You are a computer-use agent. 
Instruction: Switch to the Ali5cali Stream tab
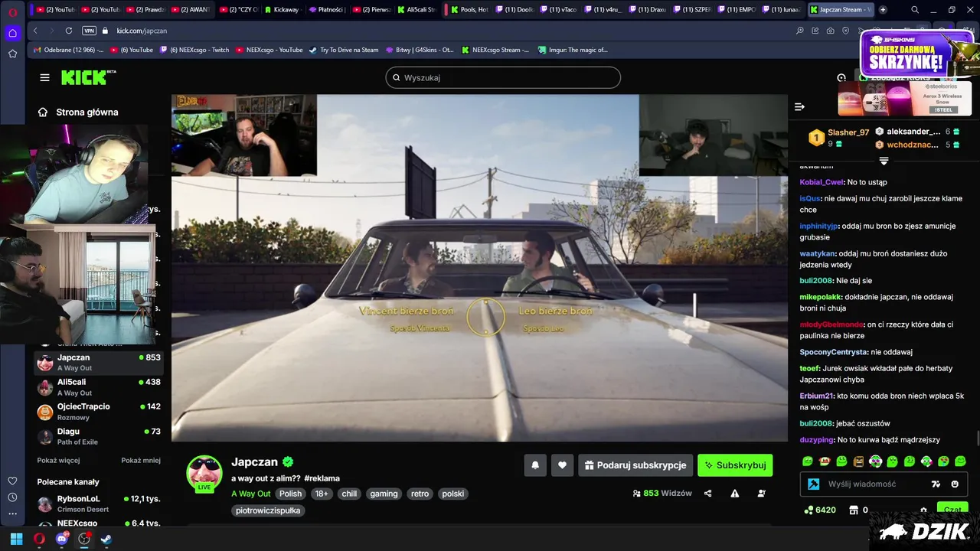coord(416,10)
